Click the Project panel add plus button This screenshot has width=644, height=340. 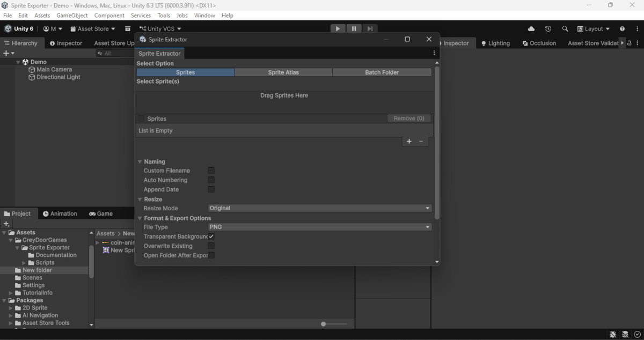coord(6,224)
